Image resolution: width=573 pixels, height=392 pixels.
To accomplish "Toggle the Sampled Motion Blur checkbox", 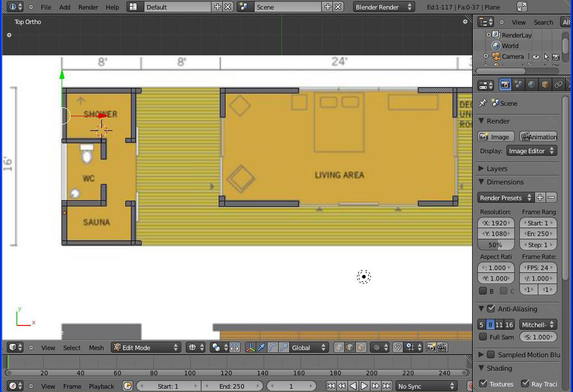I will pyautogui.click(x=491, y=355).
